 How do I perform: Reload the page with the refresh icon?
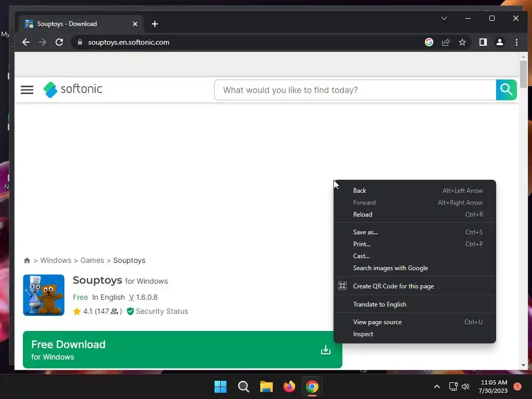point(59,43)
